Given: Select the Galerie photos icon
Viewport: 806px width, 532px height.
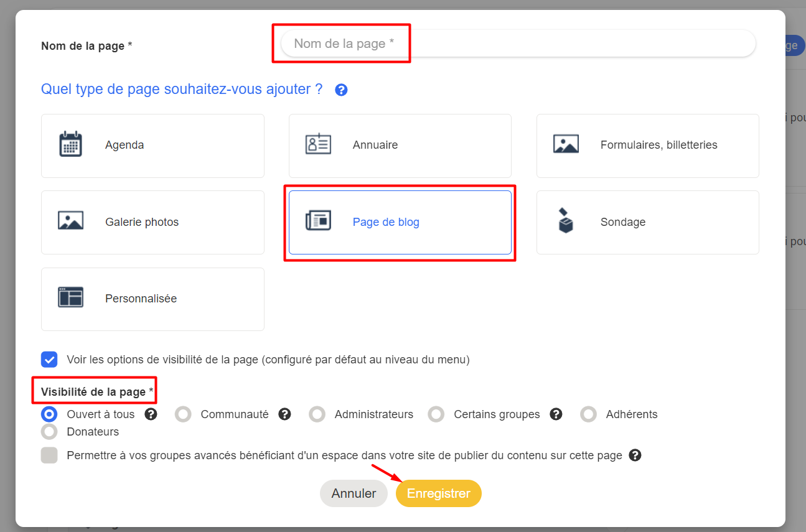Looking at the screenshot, I should tap(70, 221).
